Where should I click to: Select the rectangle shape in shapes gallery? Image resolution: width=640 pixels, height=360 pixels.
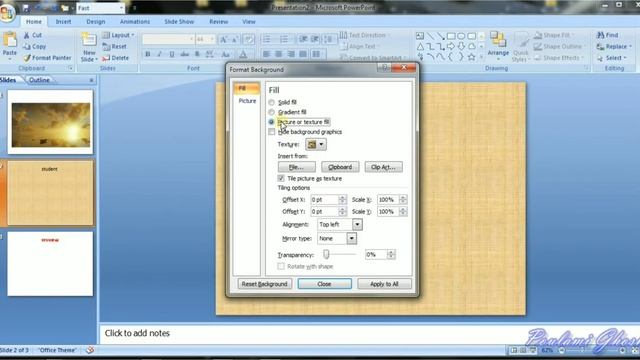451,36
